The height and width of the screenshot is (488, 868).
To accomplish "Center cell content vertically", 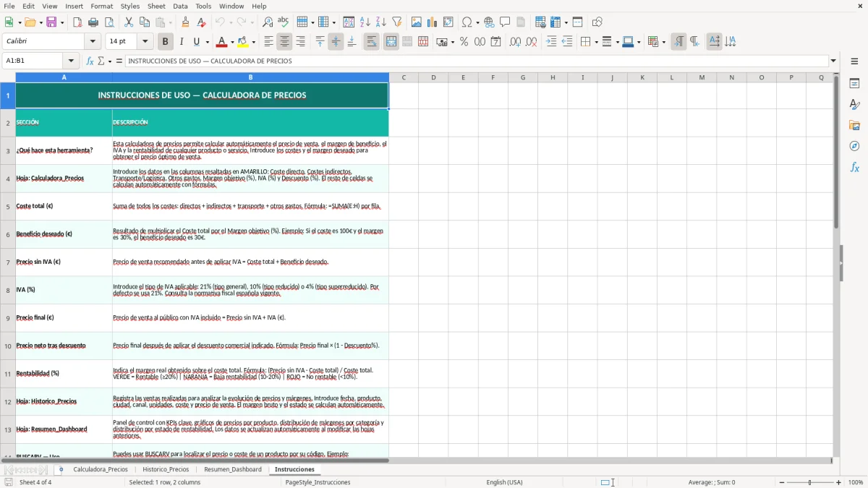I will [x=336, y=42].
